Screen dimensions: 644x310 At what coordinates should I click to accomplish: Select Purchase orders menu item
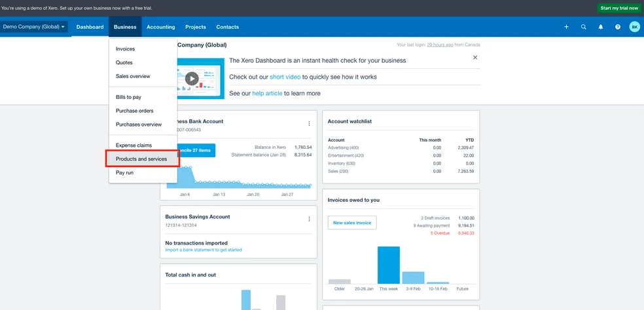[x=143, y=111]
